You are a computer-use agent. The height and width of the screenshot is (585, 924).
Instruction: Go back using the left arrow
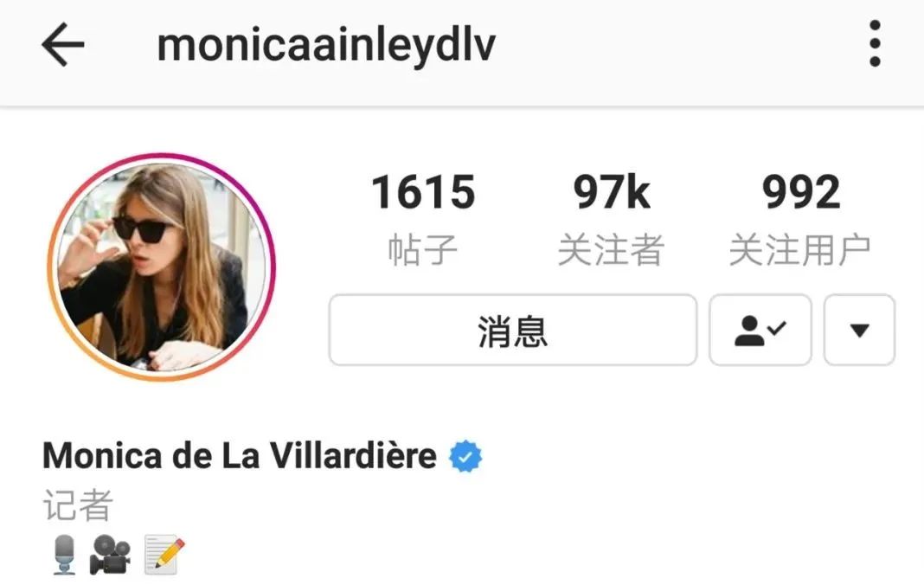click(63, 44)
